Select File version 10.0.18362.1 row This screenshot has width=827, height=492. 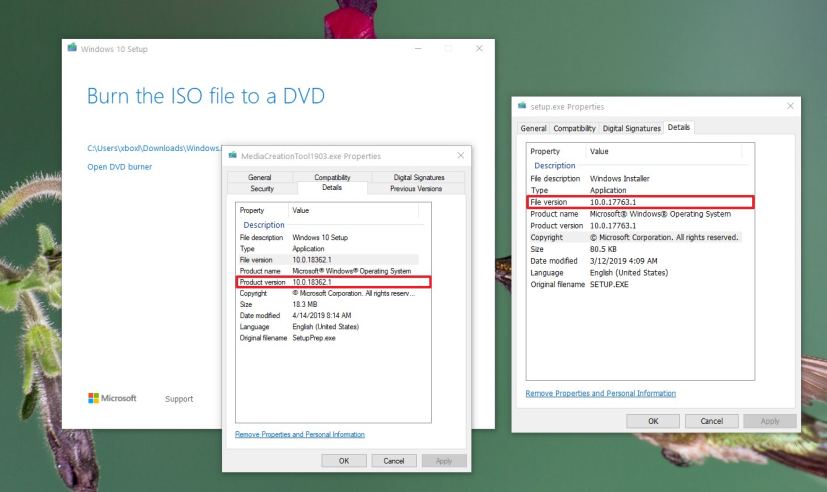pos(328,259)
